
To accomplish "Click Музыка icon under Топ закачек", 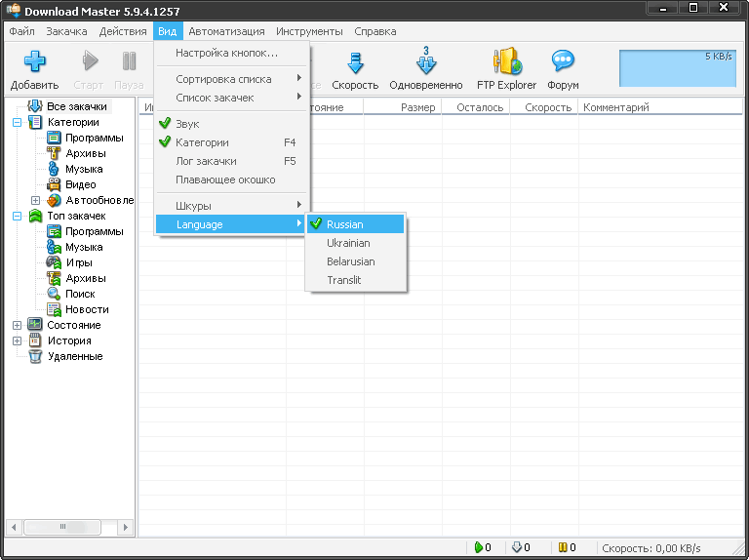I will click(54, 247).
